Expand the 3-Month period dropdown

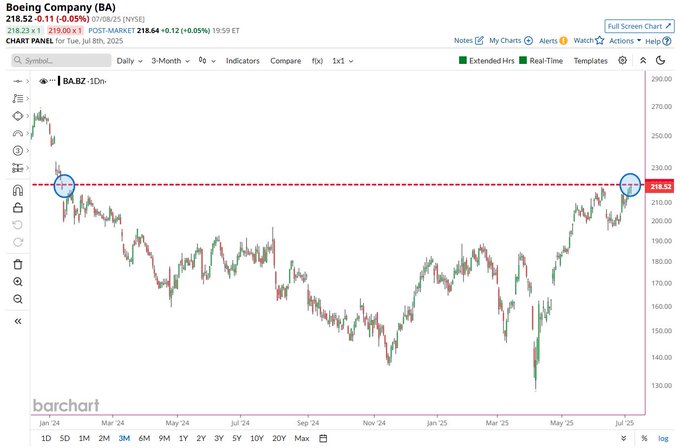click(170, 61)
